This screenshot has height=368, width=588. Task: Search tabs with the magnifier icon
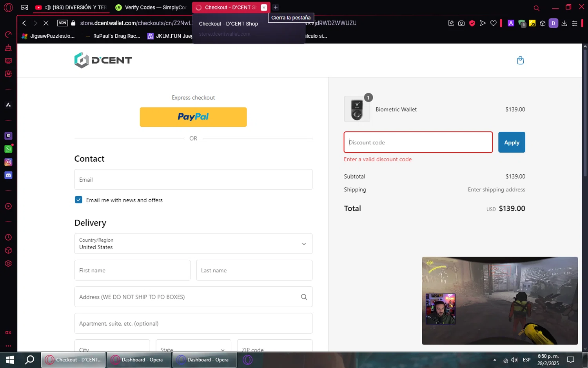(537, 8)
